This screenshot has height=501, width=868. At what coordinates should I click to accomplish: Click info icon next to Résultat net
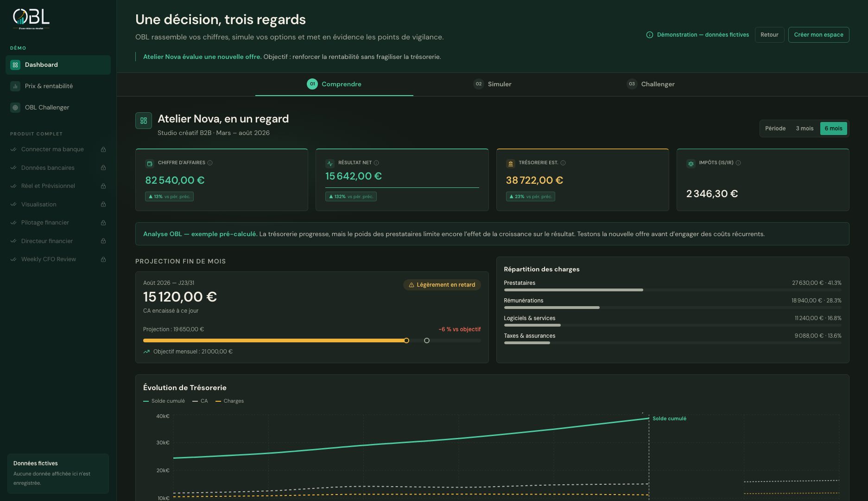pyautogui.click(x=376, y=163)
